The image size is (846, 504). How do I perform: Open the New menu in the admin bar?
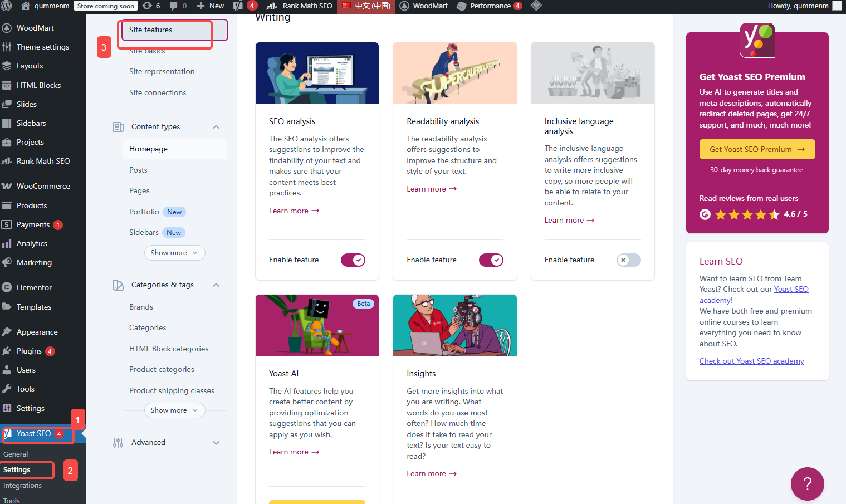210,7
